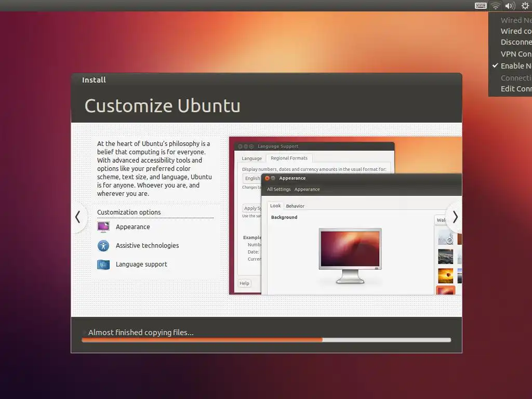Switch to the Regional Formats tab

tap(289, 158)
